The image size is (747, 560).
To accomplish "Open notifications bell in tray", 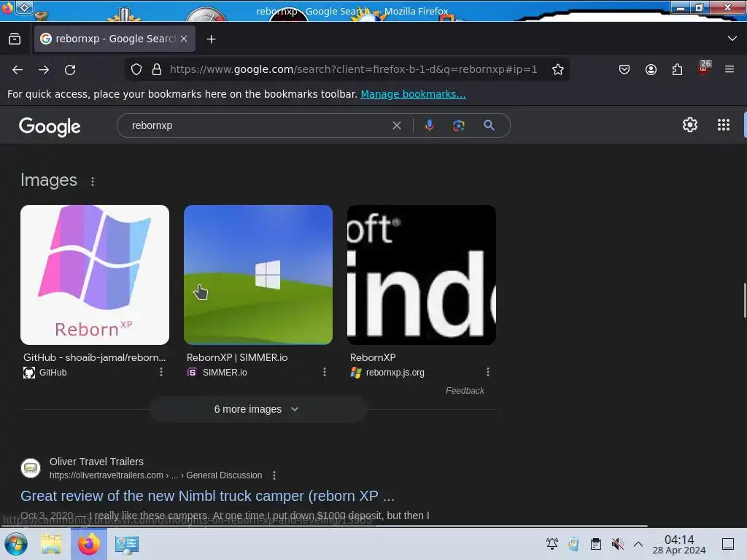I will pyautogui.click(x=552, y=544).
